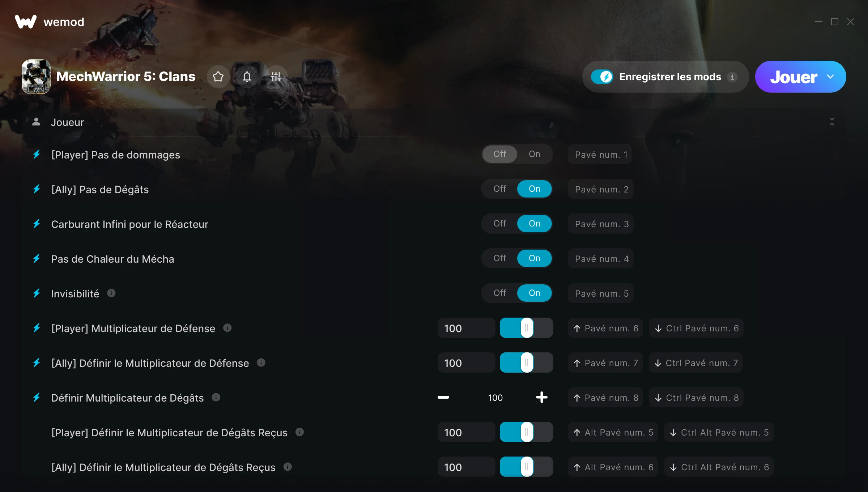Click the Pavé num. 2 hotkey button
The width and height of the screenshot is (868, 492).
[601, 189]
